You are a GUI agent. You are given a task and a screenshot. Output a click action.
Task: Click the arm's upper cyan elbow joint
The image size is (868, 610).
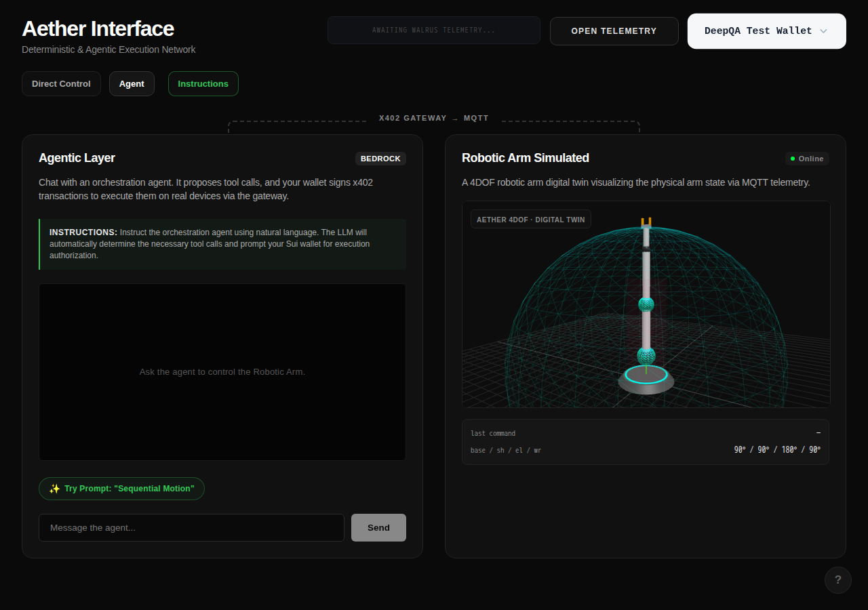646,304
